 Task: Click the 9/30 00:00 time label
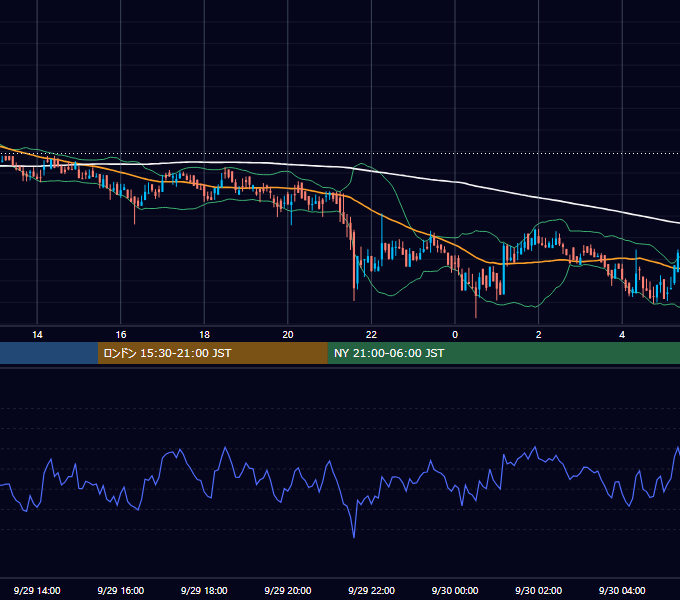(455, 590)
